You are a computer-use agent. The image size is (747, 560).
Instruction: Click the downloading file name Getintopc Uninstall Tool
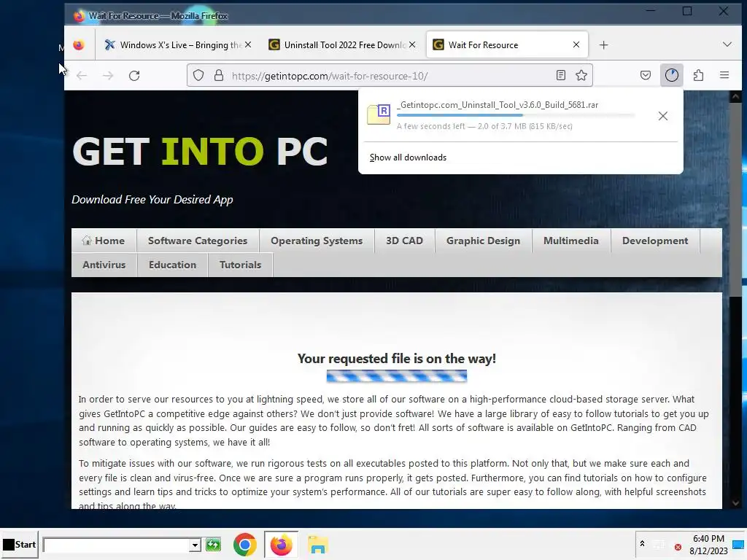pyautogui.click(x=498, y=105)
